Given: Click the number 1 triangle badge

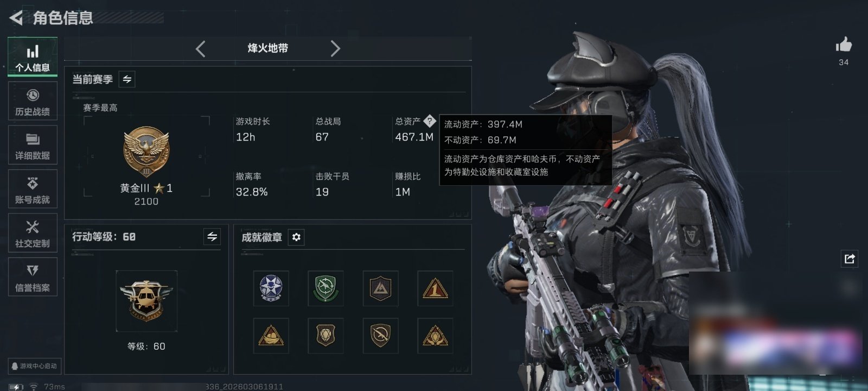Looking at the screenshot, I should (435, 288).
